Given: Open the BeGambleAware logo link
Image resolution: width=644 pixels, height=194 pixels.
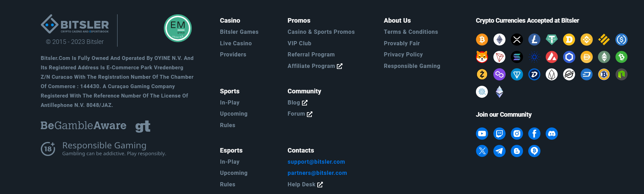Looking at the screenshot, I should 83,126.
